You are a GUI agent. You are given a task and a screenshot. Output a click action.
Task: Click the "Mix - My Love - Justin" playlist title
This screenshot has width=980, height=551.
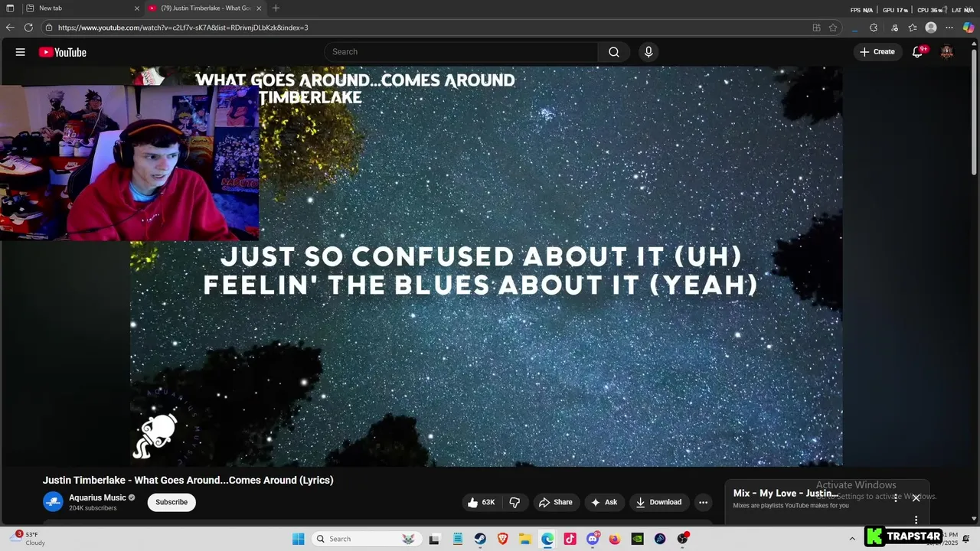pos(786,493)
